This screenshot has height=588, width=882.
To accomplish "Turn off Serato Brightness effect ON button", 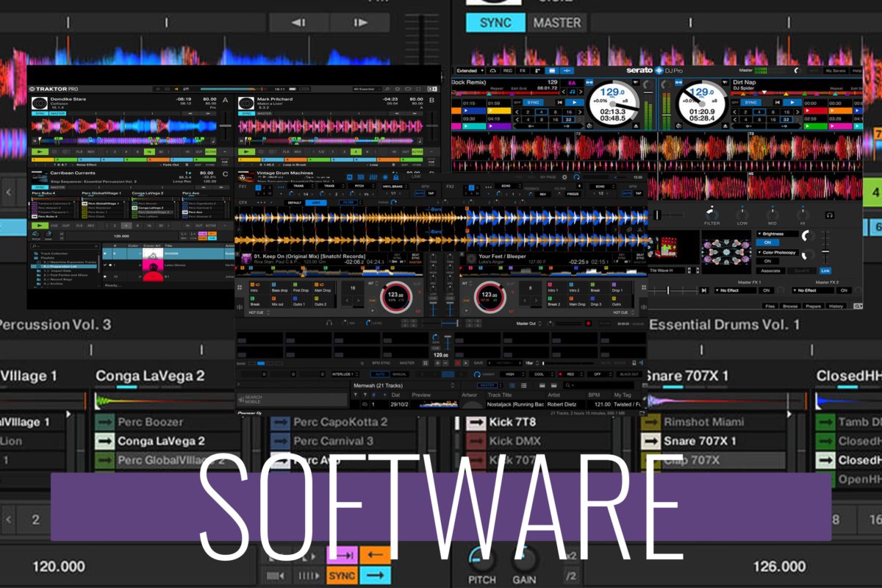I will pyautogui.click(x=767, y=243).
